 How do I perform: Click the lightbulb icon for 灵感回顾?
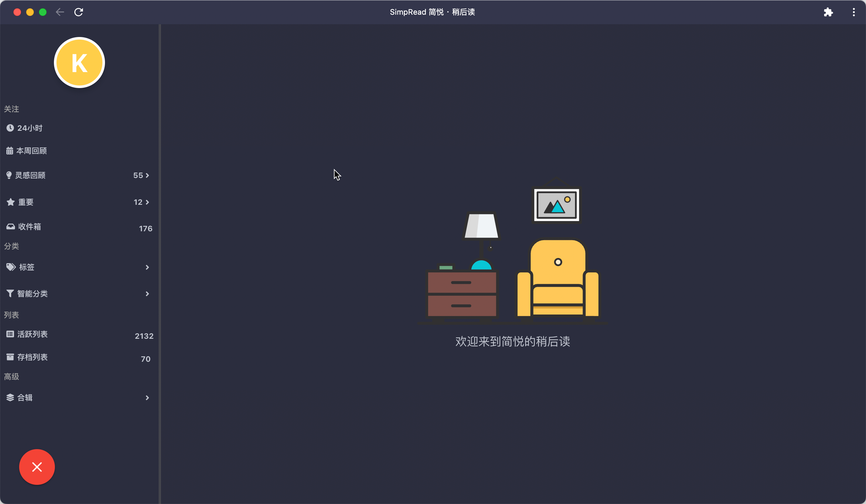click(9, 175)
